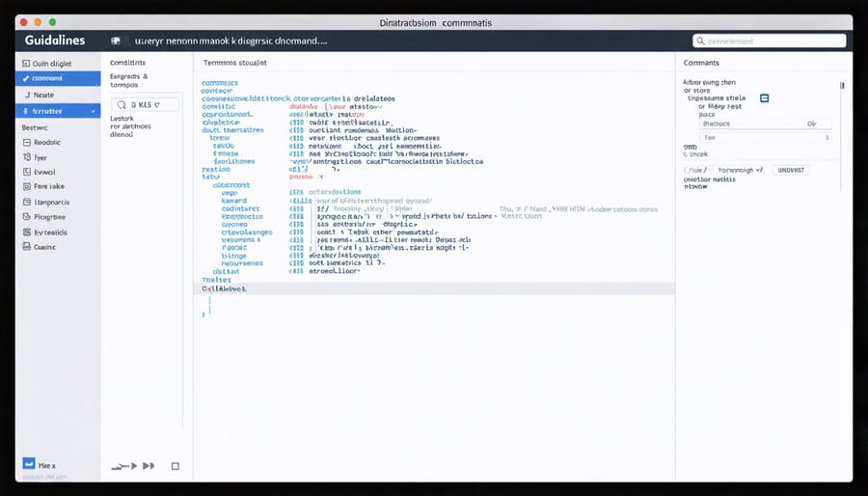Select the checkmarked 'comnant' sidebar row
Viewport: 868px width, 496px height.
click(58, 78)
